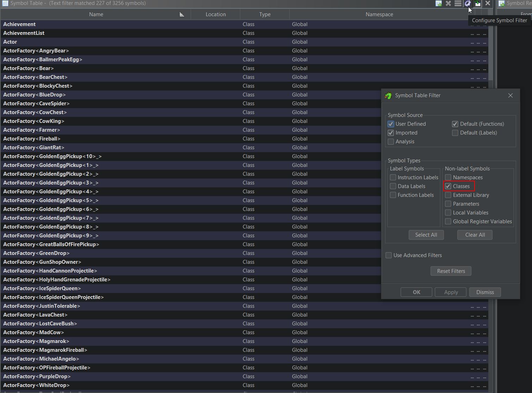Click the Apply button
532x393 pixels.
[x=451, y=292]
